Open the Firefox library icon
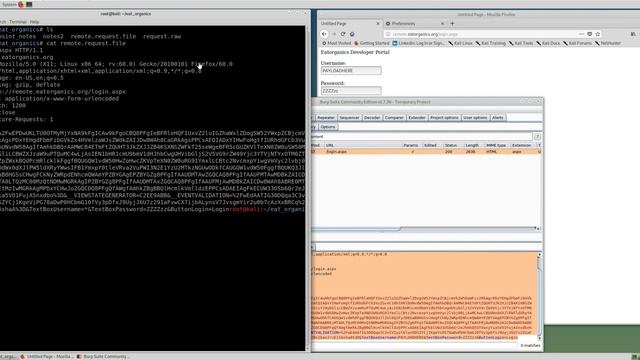Screen dimensions: 640x360 [633, 34]
